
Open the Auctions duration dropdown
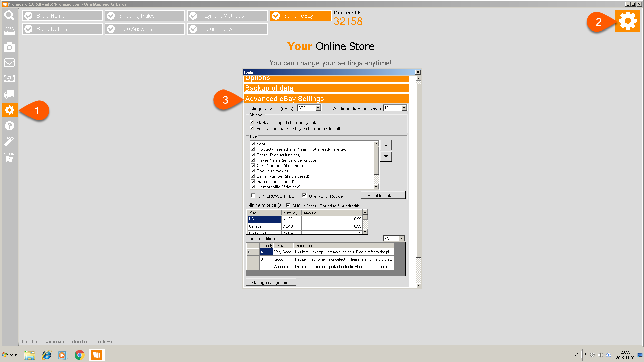pos(404,108)
